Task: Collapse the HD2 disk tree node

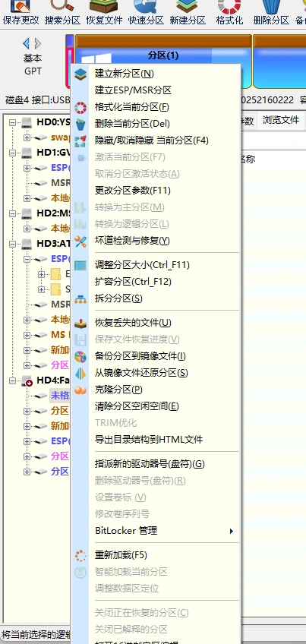Action: (x=13, y=213)
